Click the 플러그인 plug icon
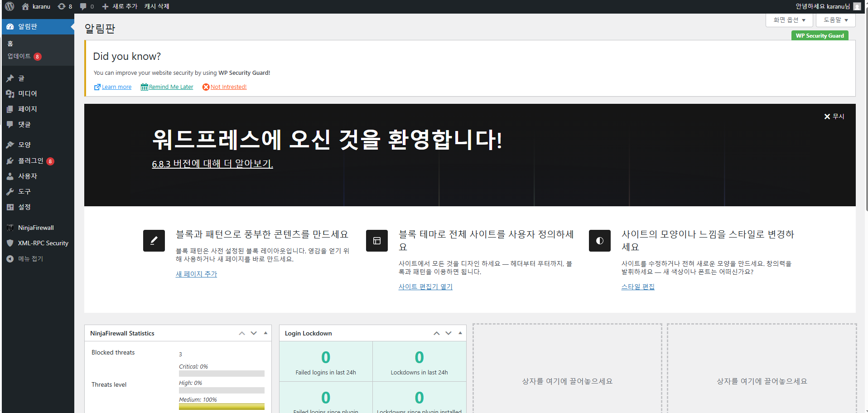Viewport: 868px width, 413px height. click(x=10, y=161)
